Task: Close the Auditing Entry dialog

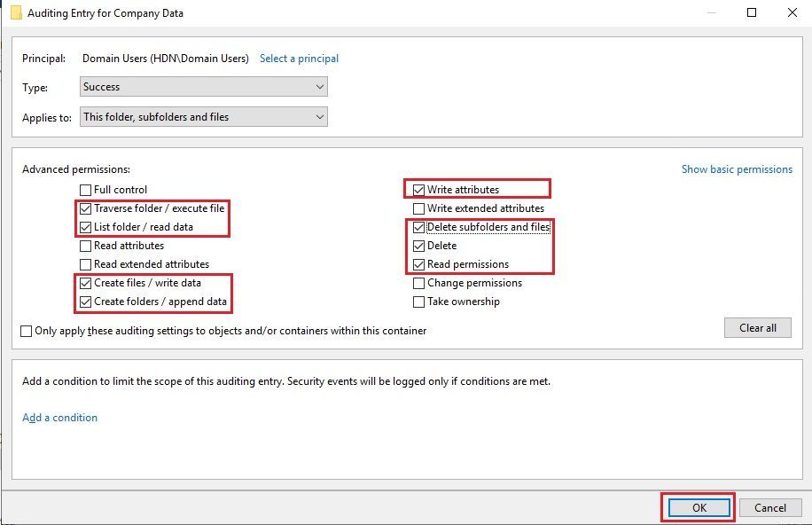Action: tap(792, 12)
